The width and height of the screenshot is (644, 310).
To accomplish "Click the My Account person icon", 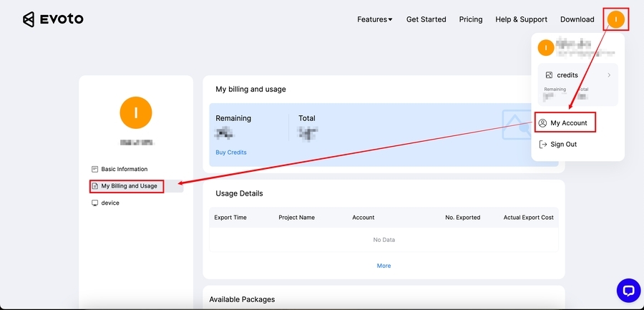I will (x=542, y=123).
